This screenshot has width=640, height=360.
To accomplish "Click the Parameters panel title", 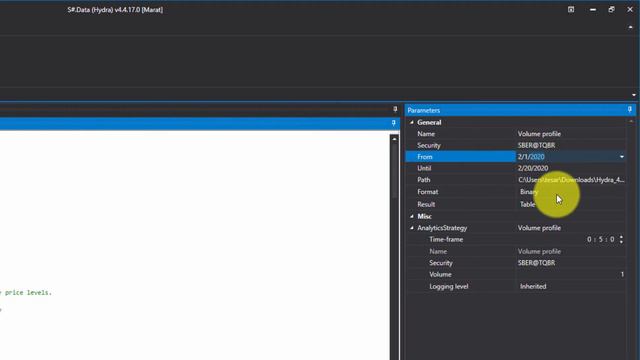I will coord(424,110).
